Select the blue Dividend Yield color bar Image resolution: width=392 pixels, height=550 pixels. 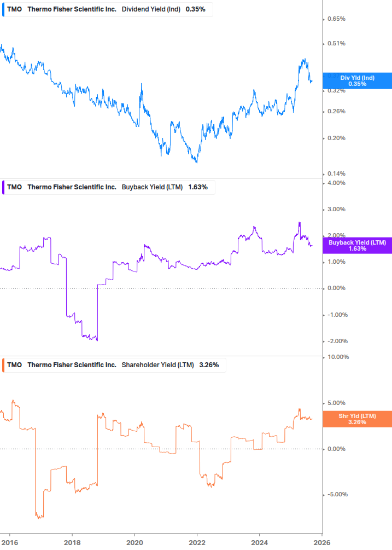click(x=3, y=9)
